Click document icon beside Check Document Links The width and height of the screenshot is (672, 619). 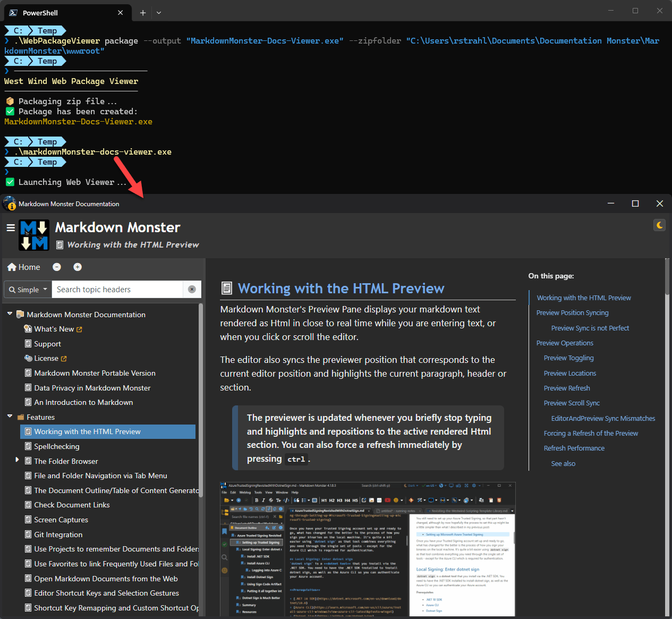[29, 505]
